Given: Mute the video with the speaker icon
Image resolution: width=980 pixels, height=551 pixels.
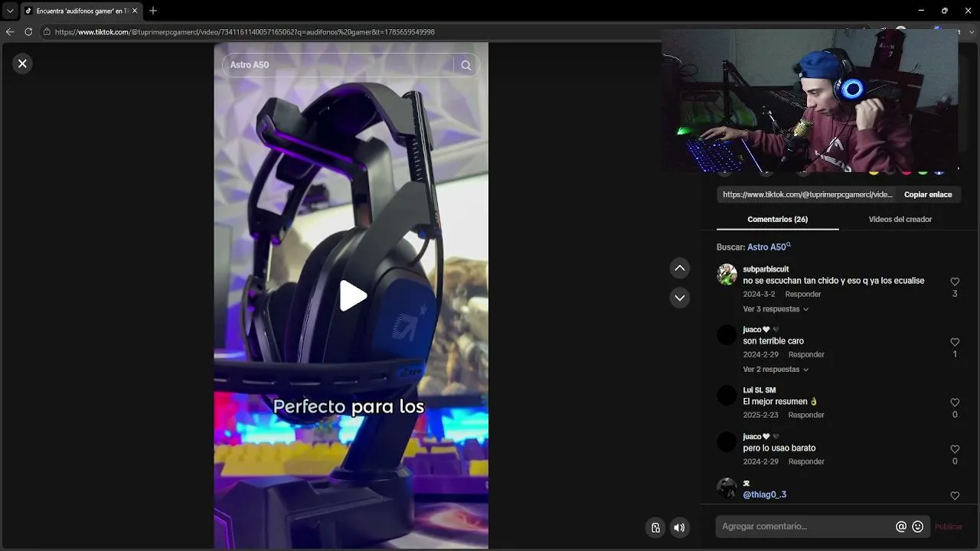Looking at the screenshot, I should 679,527.
